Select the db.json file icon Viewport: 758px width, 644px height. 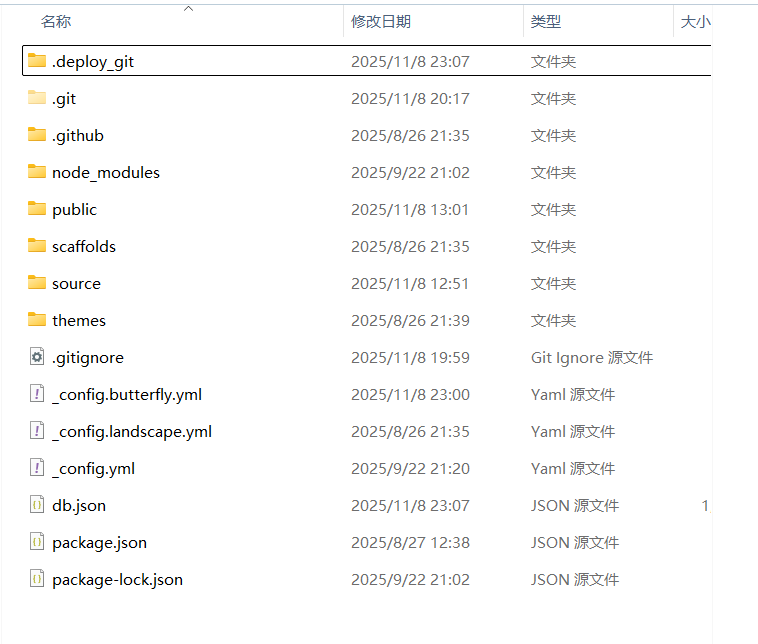point(37,505)
